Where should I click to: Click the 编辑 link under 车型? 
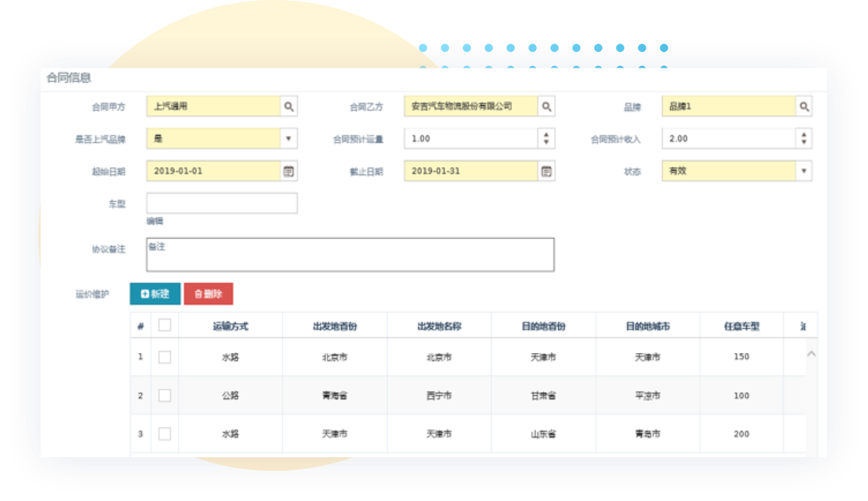[155, 221]
